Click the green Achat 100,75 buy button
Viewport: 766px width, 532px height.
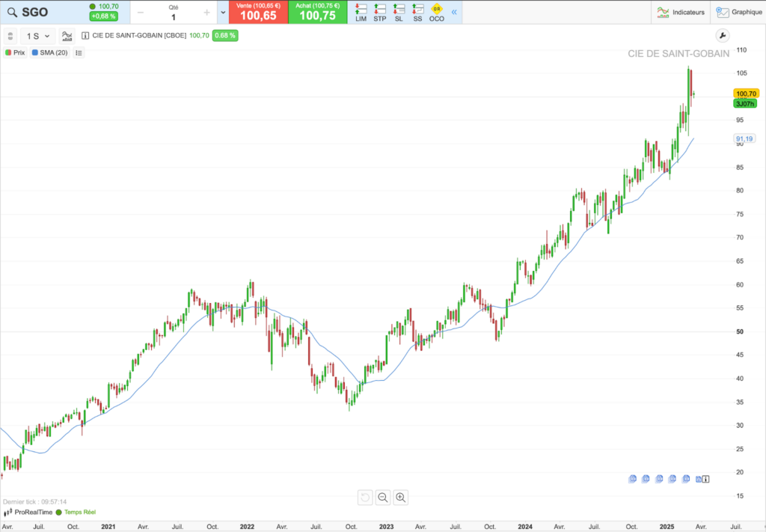pos(317,12)
